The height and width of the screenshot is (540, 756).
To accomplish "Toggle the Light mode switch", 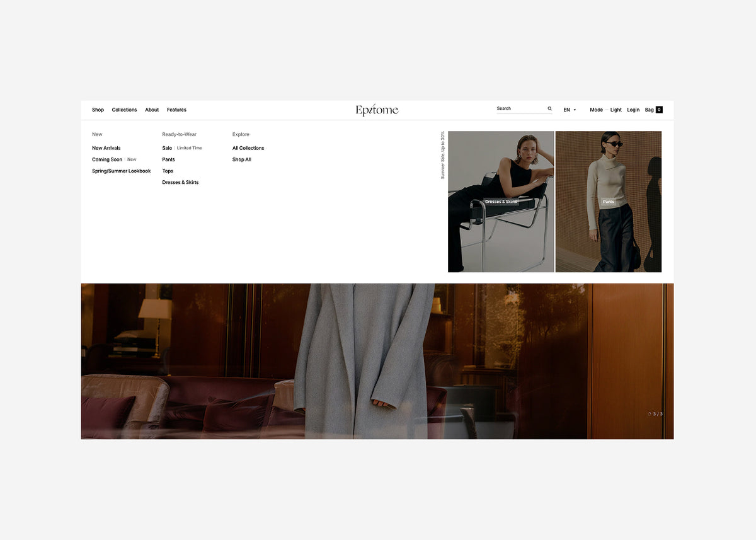I will tap(616, 110).
